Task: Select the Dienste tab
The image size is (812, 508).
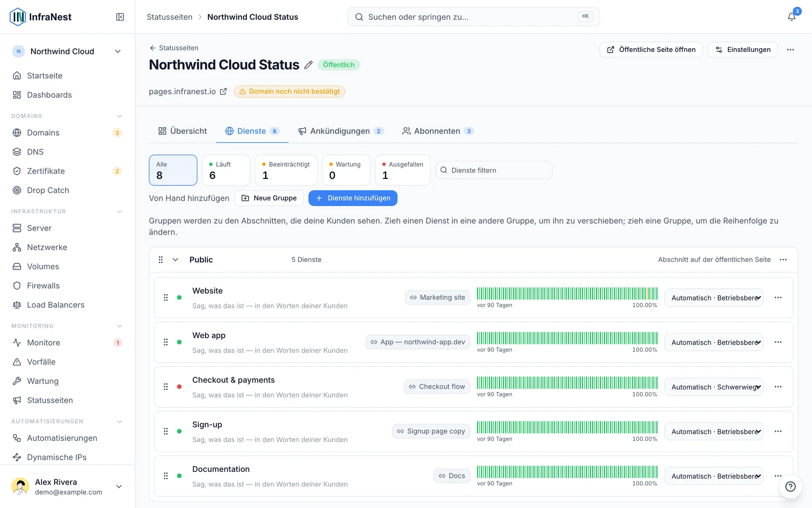Action: click(252, 131)
